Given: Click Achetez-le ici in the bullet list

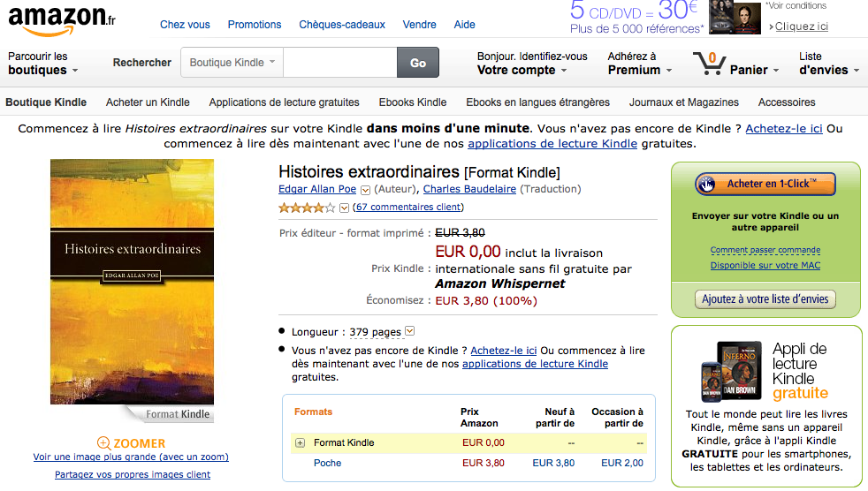Looking at the screenshot, I should [x=504, y=351].
